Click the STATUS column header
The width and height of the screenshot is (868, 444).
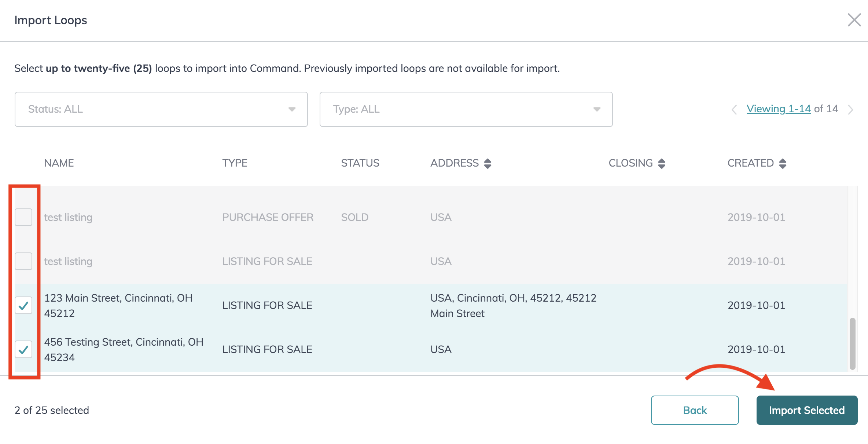(x=360, y=163)
